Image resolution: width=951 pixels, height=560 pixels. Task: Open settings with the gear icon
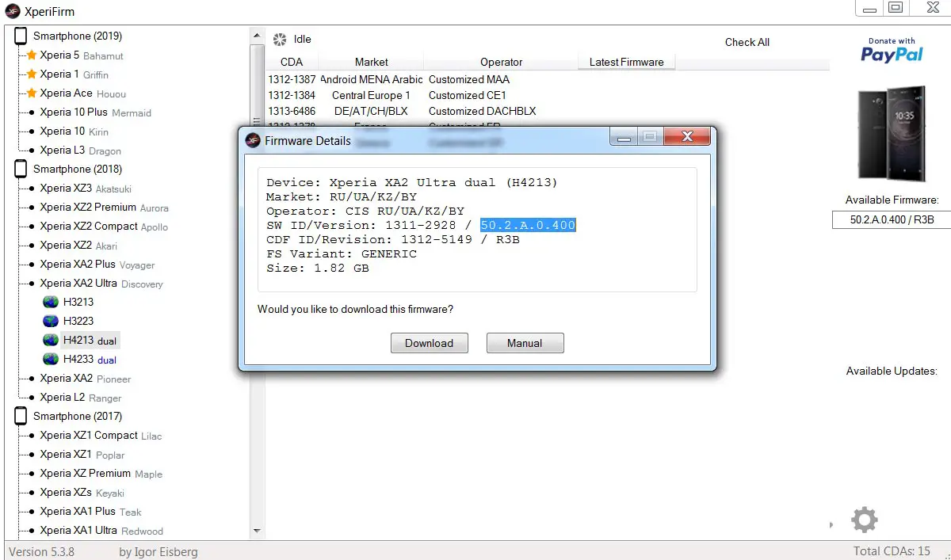tap(864, 520)
